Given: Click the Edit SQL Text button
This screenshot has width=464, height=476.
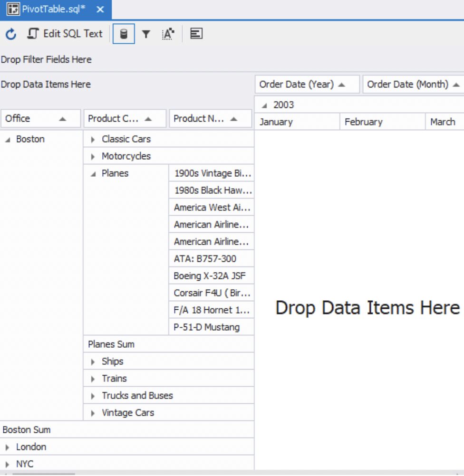Looking at the screenshot, I should pos(65,34).
